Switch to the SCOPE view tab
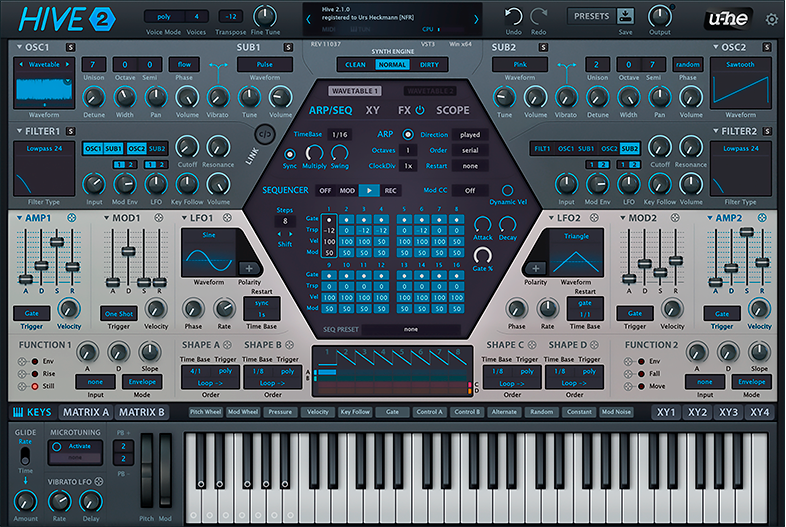786x527 pixels. click(x=453, y=111)
